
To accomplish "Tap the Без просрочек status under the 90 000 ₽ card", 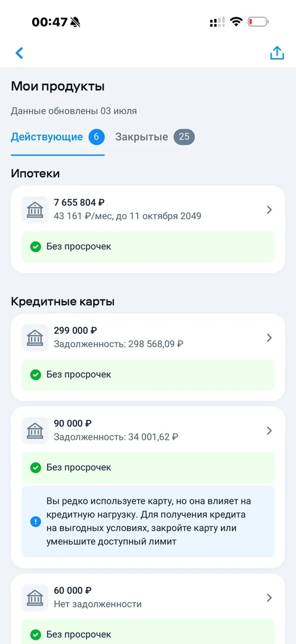I will coord(147,467).
